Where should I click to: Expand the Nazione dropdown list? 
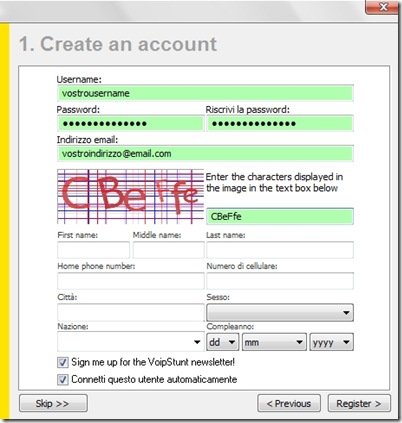pyautogui.click(x=131, y=342)
